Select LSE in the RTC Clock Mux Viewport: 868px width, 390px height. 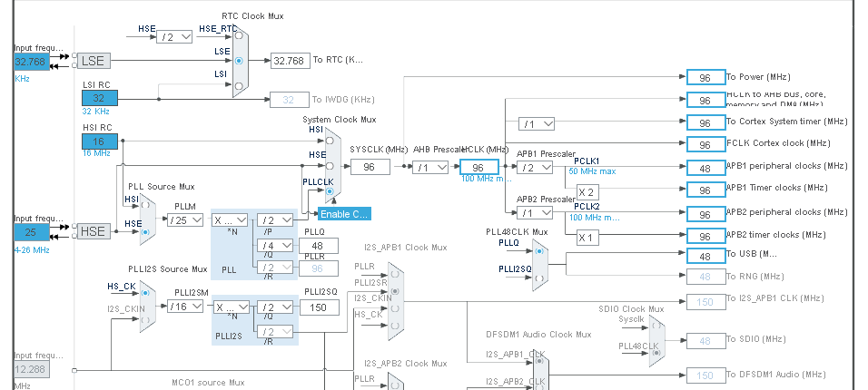239,61
